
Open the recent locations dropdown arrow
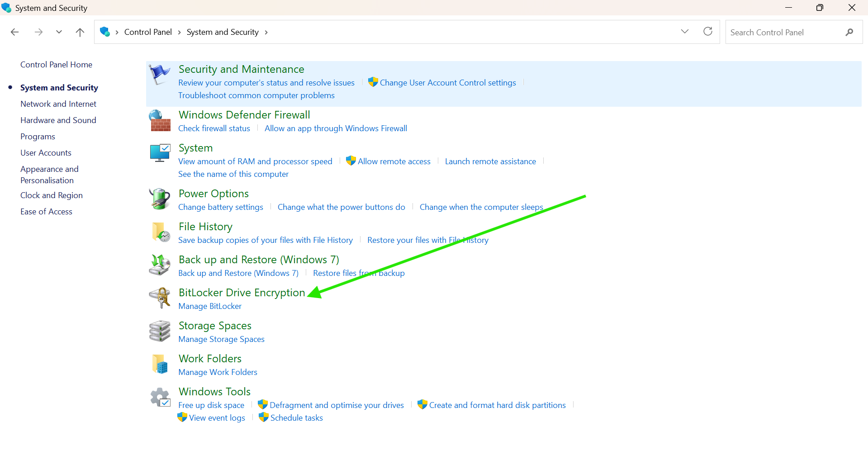click(x=59, y=32)
